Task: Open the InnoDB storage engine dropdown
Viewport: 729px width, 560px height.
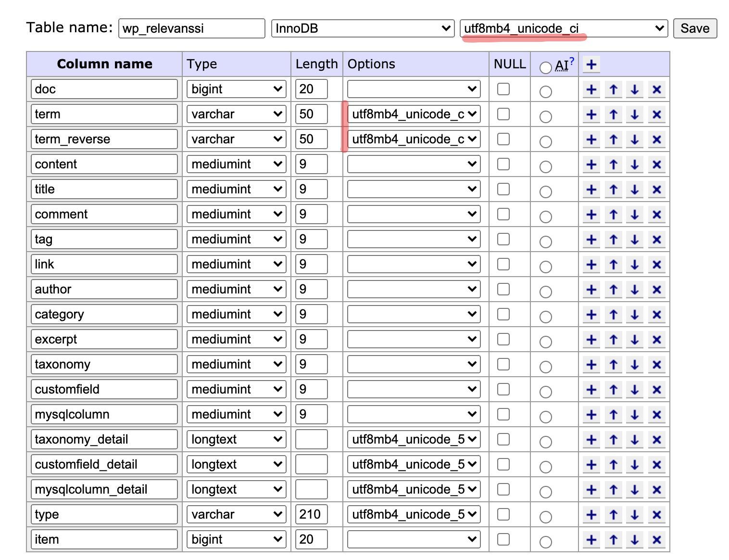Action: (x=363, y=28)
